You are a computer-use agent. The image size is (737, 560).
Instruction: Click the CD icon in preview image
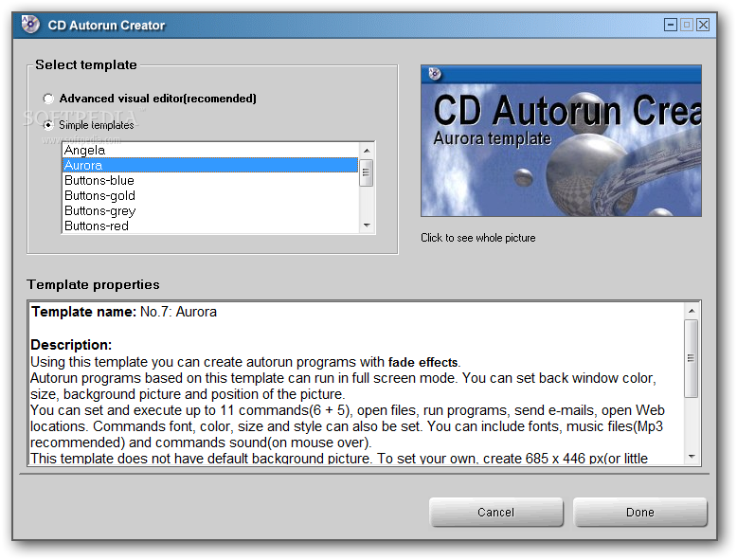pyautogui.click(x=435, y=74)
